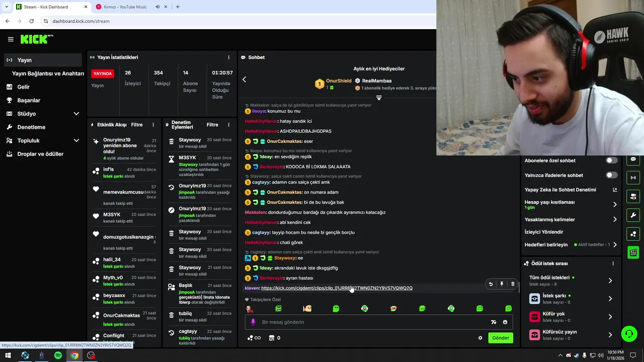The width and height of the screenshot is (644, 362).
Task: Expand Hedefleri belirleyin chevron
Action: click(615, 245)
